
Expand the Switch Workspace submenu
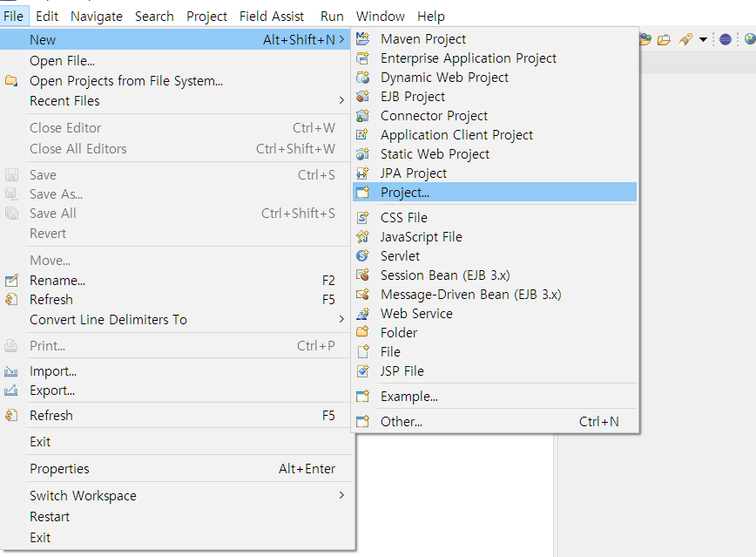341,495
